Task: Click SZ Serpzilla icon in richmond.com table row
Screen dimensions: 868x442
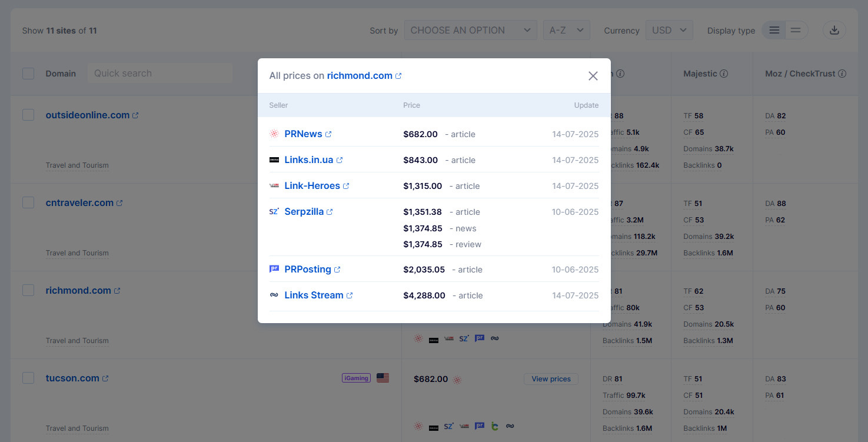Action: 464,338
